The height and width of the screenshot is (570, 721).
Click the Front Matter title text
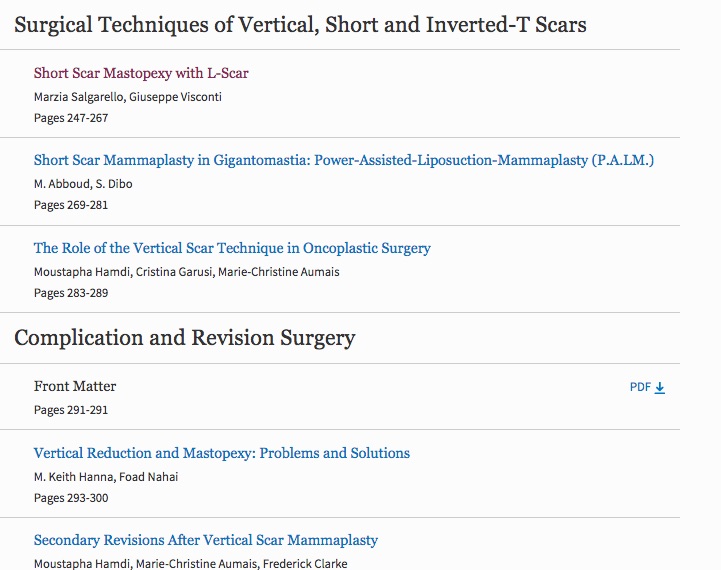(x=75, y=386)
